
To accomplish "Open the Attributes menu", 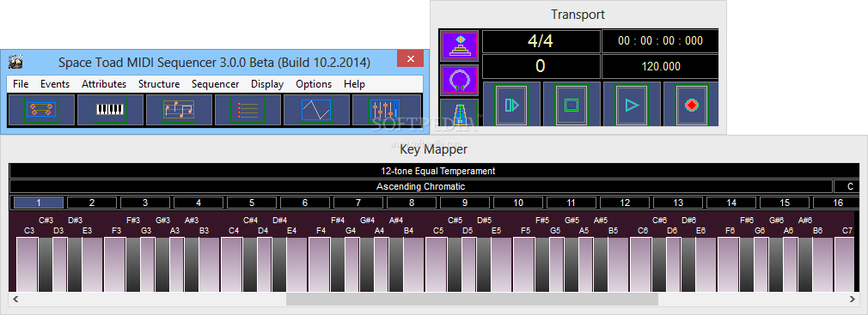I will point(104,84).
